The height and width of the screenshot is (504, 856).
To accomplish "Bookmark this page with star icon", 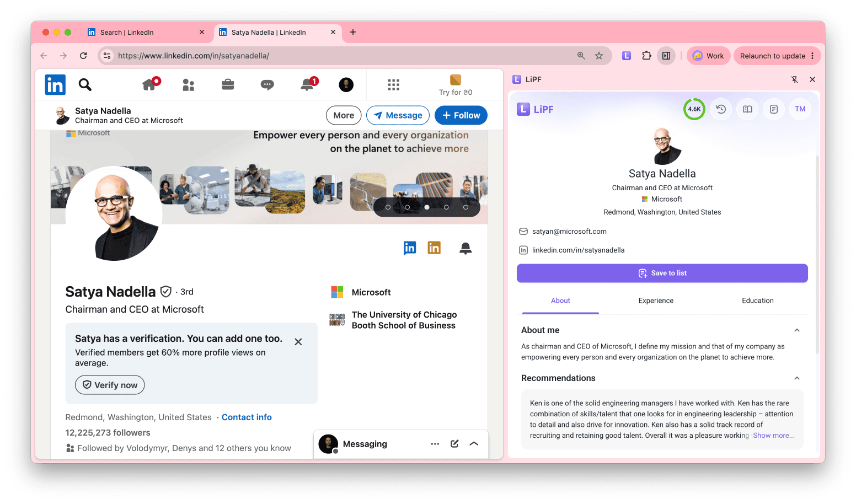I will point(599,56).
